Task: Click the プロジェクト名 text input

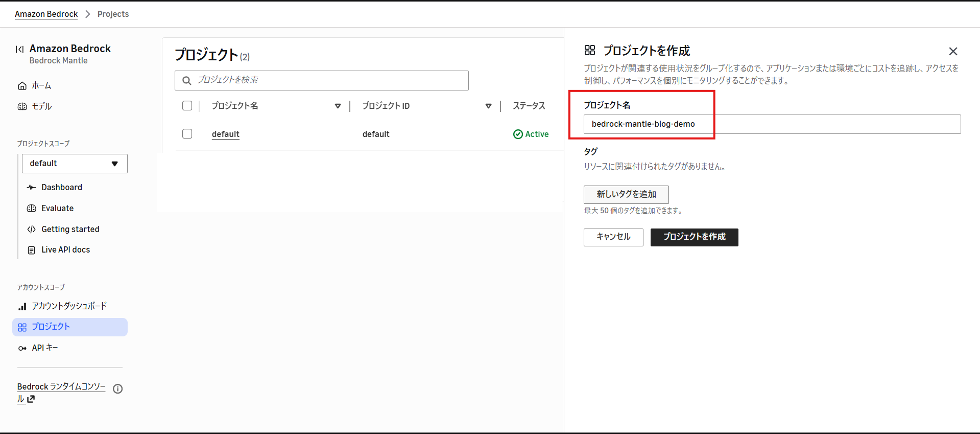Action: pyautogui.click(x=772, y=124)
